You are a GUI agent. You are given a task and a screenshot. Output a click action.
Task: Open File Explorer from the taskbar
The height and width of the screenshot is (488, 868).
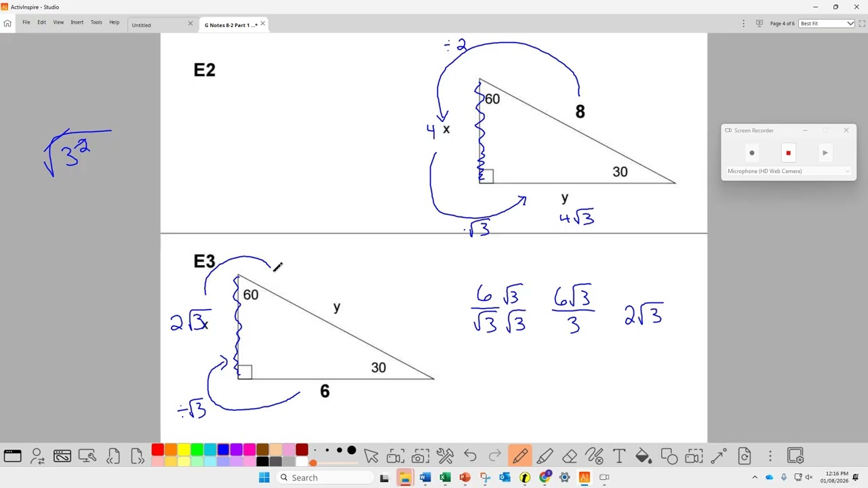405,478
